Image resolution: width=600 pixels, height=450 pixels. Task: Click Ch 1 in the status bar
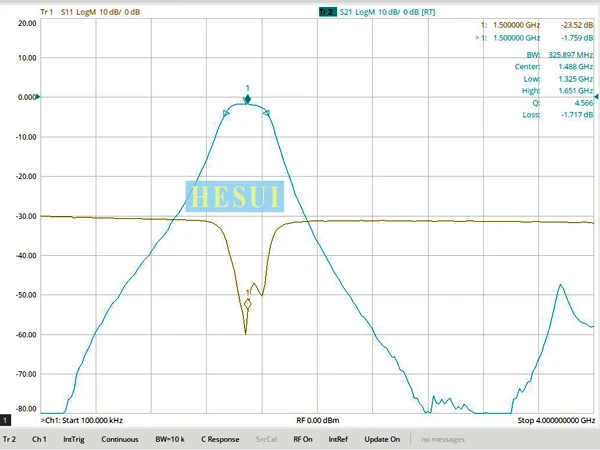pos(39,439)
